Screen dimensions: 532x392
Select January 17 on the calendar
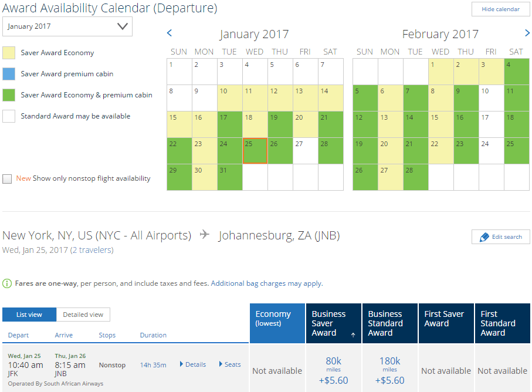[230, 124]
